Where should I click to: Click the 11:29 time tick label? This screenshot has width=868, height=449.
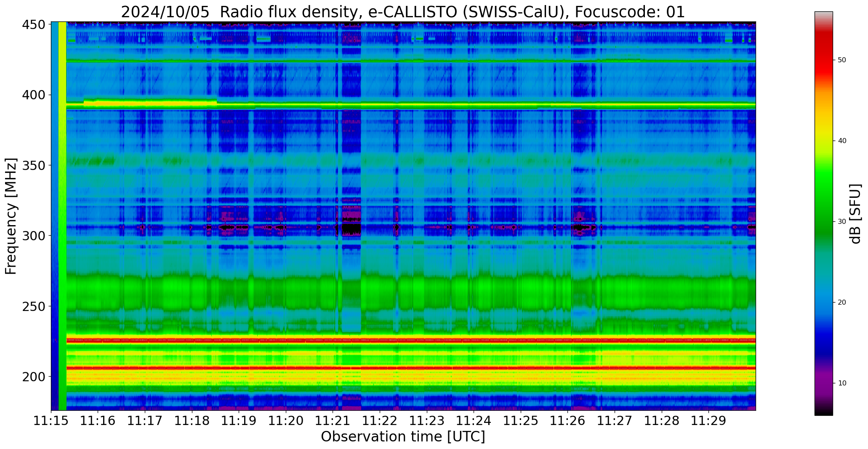tap(708, 420)
